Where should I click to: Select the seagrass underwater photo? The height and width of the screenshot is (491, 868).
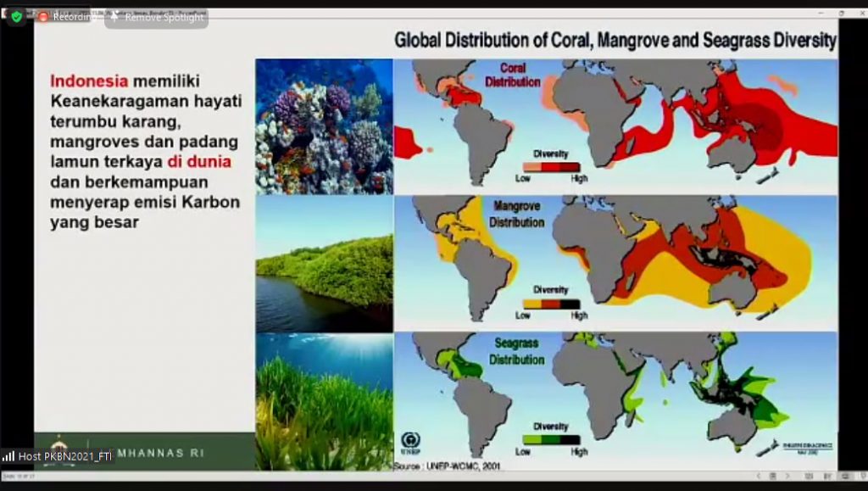click(324, 401)
